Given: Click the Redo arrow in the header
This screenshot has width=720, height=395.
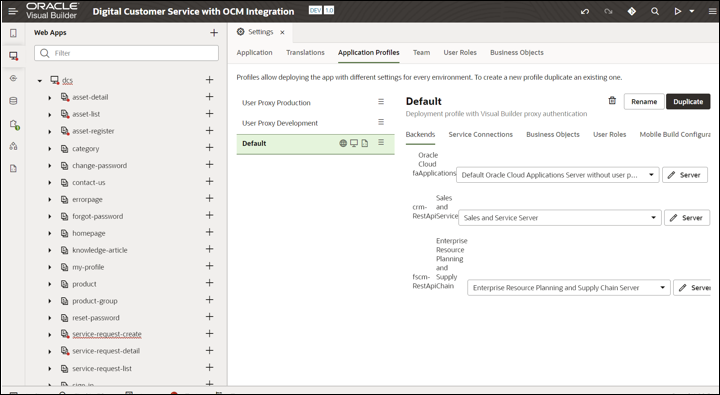Looking at the screenshot, I should point(608,11).
